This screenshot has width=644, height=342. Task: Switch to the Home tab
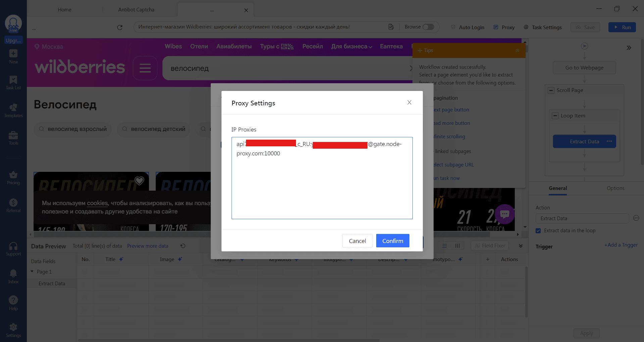pyautogui.click(x=64, y=10)
